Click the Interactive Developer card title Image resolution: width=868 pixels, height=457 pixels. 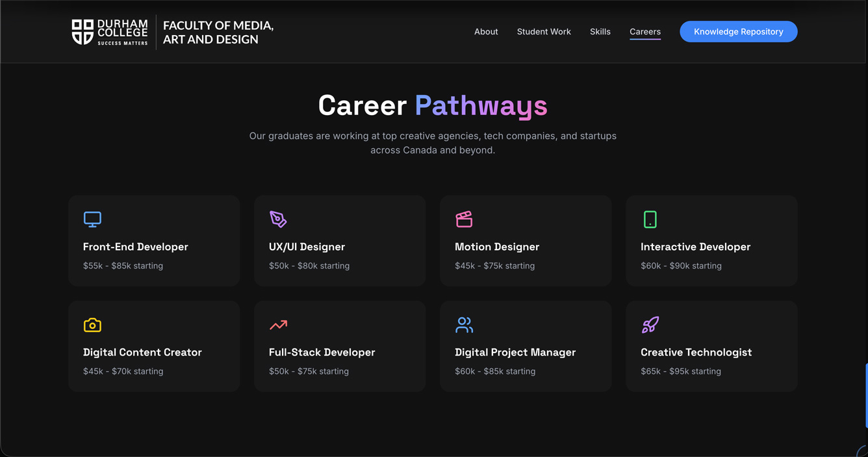click(x=695, y=246)
